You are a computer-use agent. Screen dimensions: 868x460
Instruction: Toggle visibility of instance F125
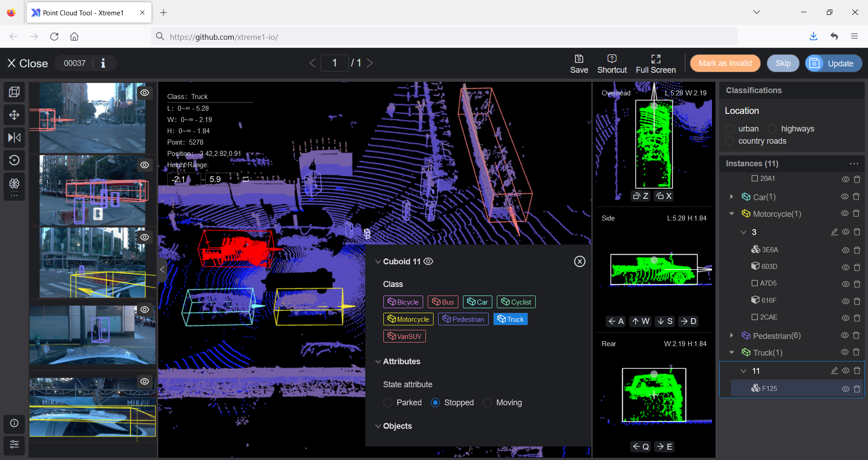click(x=845, y=389)
